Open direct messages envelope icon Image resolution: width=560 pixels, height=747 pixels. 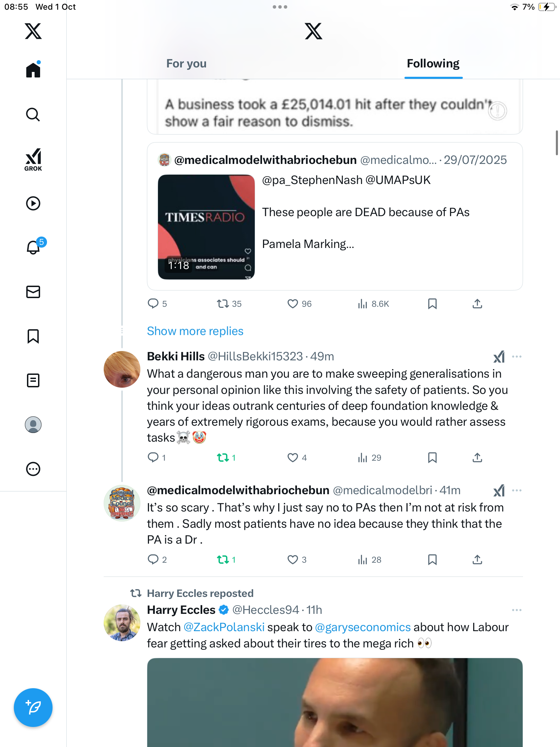tap(33, 292)
